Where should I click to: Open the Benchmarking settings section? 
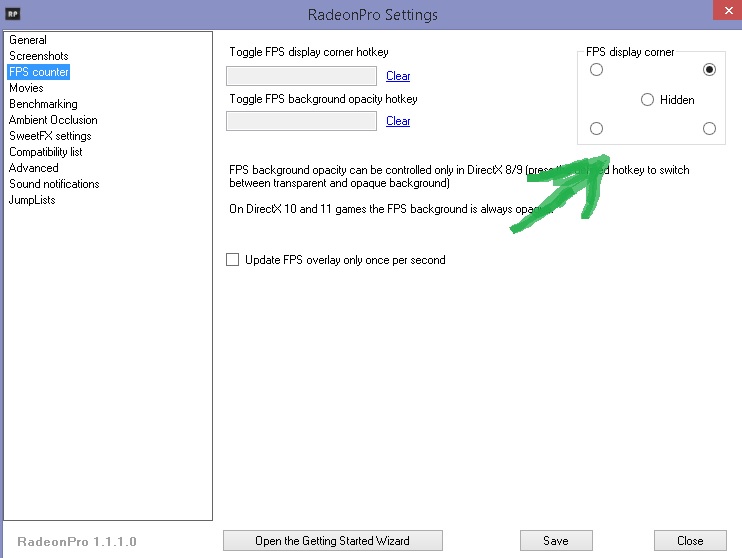pos(43,104)
